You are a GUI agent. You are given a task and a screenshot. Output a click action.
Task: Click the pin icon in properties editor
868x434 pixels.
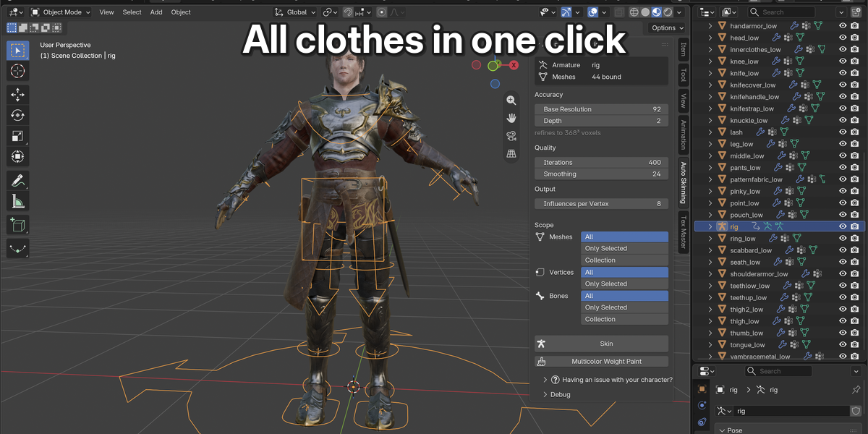click(x=856, y=390)
